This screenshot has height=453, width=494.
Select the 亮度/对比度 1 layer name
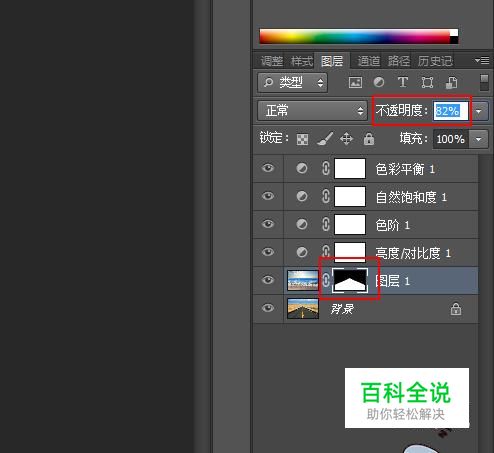tap(413, 253)
